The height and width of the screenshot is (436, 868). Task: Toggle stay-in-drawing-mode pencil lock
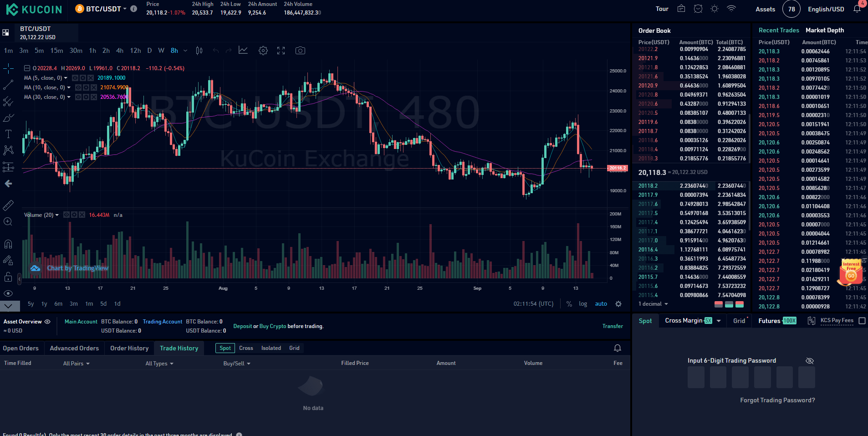point(8,261)
